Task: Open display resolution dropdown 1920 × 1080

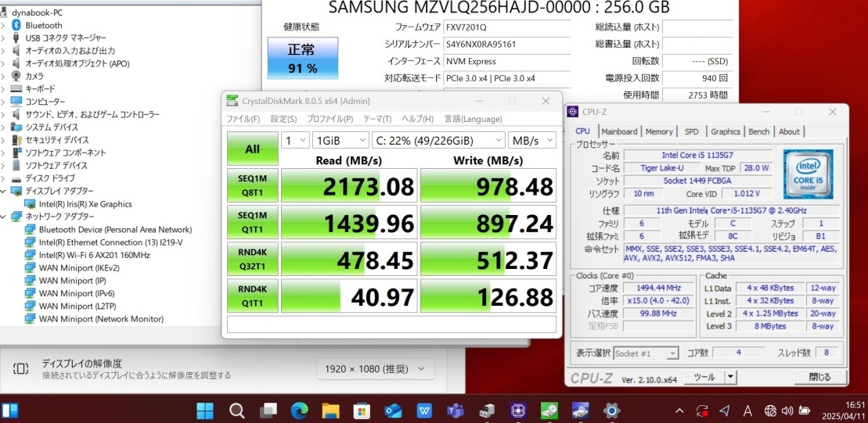Action: point(376,369)
